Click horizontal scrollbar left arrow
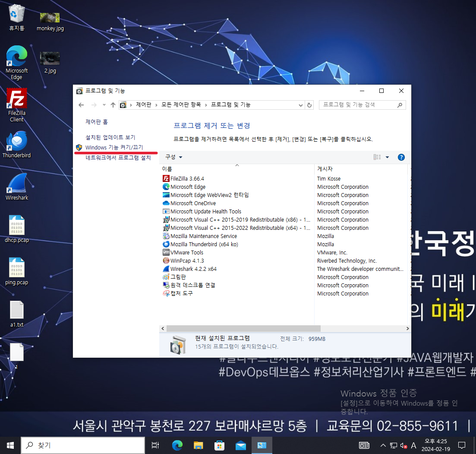 (163, 328)
